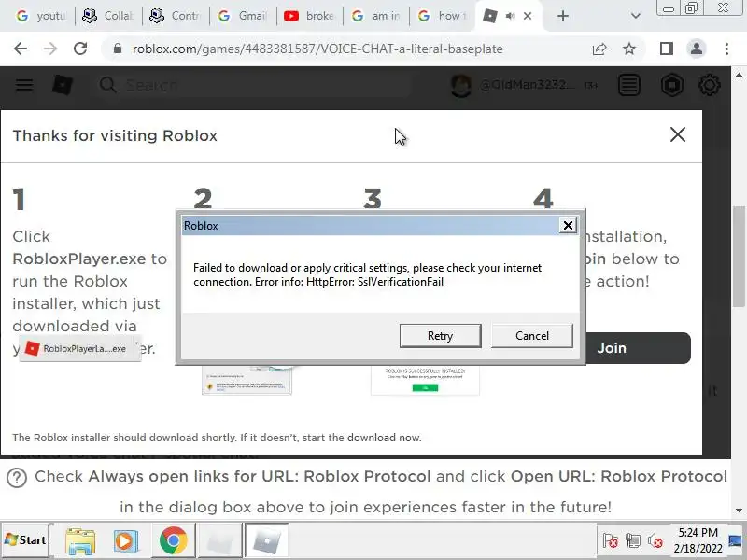
Task: Open Roblox hamburger navigation menu
Action: point(24,85)
